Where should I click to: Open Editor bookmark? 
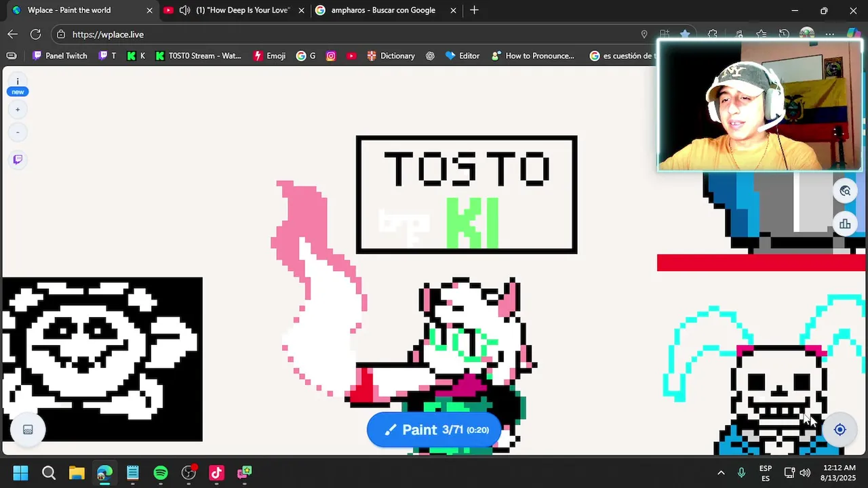(462, 56)
